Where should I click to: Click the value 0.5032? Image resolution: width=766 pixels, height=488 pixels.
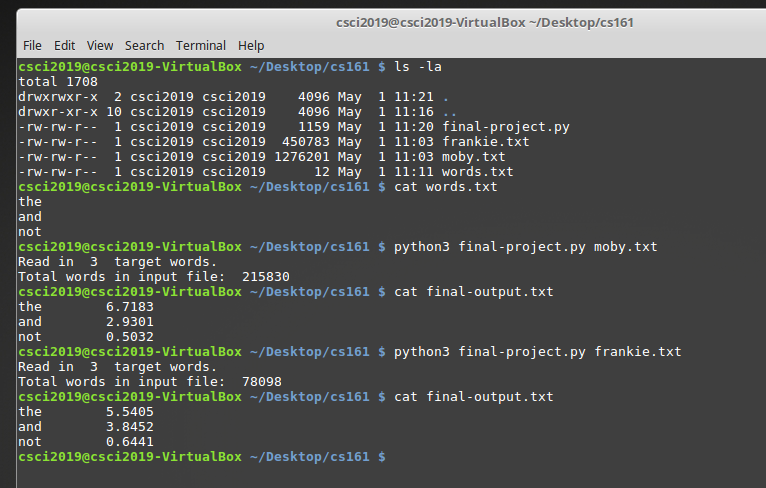[x=130, y=337]
